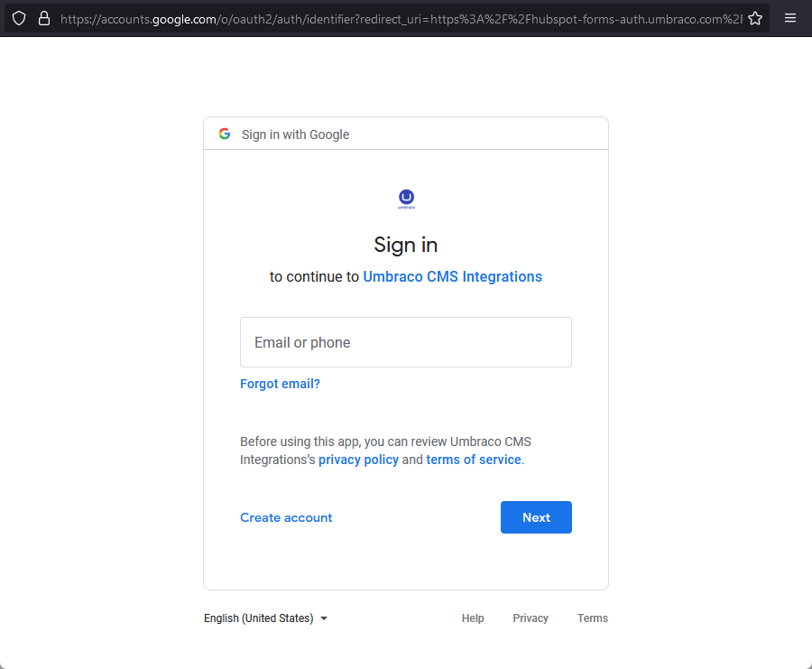This screenshot has height=669, width=812.
Task: Click the caret arrow beside English (United States)
Action: pos(324,618)
